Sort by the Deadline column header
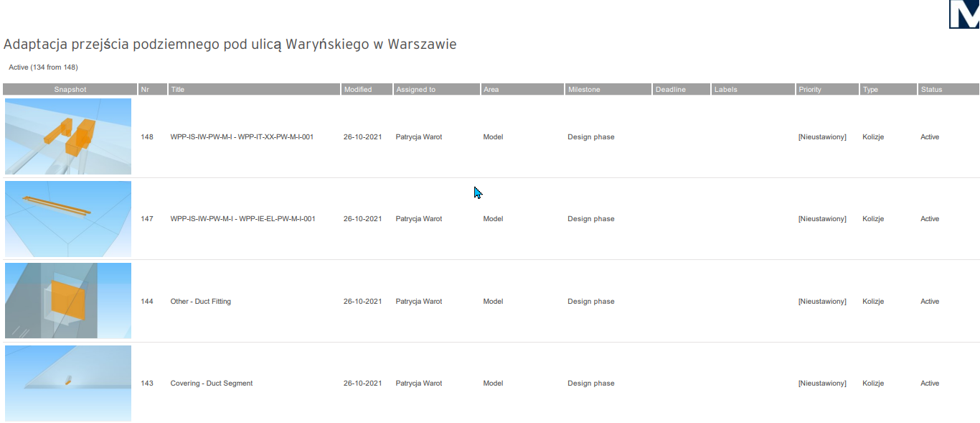980x423 pixels. point(682,90)
